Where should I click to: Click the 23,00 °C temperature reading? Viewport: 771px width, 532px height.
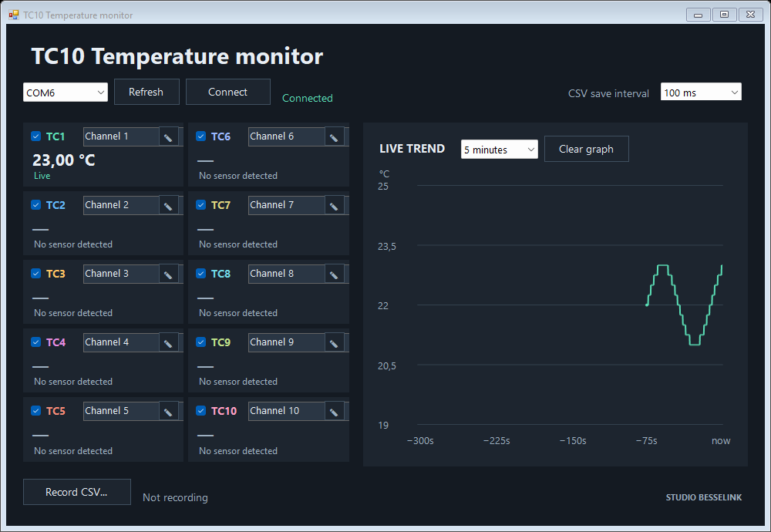pos(64,160)
